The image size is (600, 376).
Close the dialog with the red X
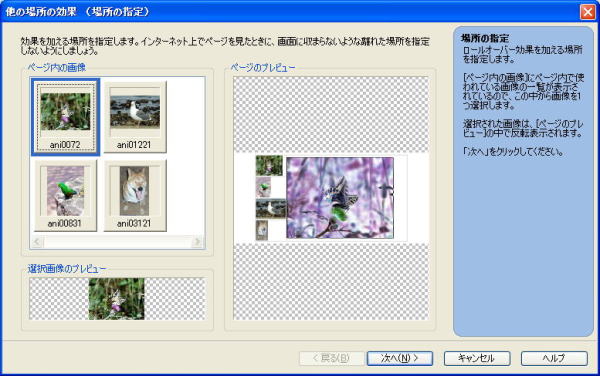tap(587, 11)
